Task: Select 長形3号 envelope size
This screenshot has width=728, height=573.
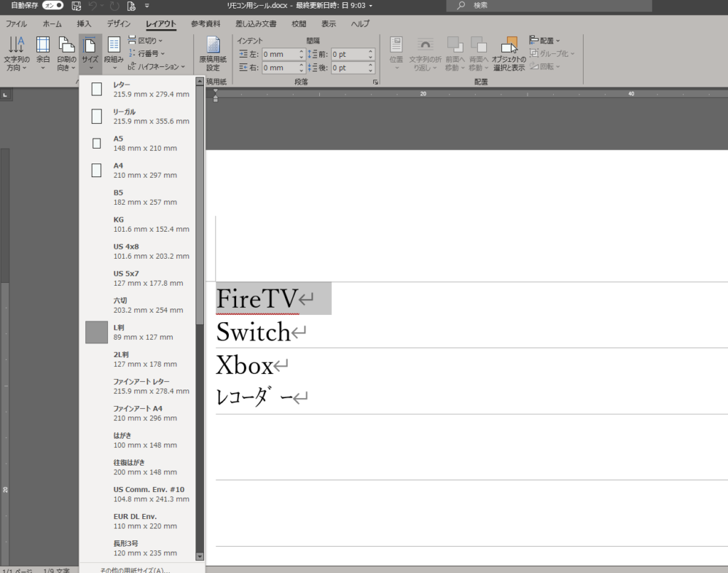Action: 137,548
